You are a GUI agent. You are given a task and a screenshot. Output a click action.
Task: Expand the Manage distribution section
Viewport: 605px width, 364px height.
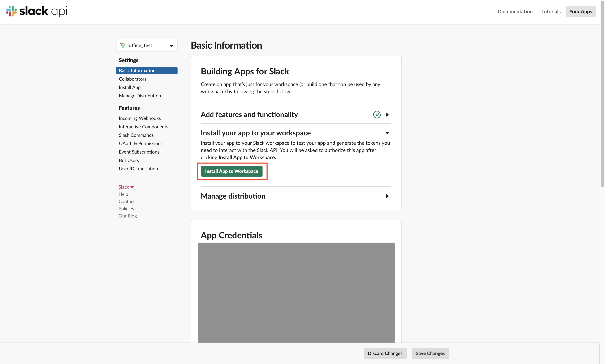click(387, 196)
